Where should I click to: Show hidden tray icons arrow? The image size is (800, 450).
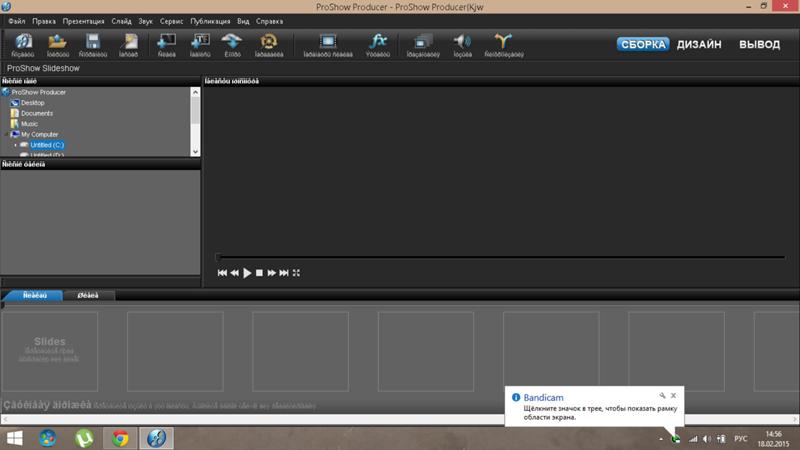(x=661, y=439)
